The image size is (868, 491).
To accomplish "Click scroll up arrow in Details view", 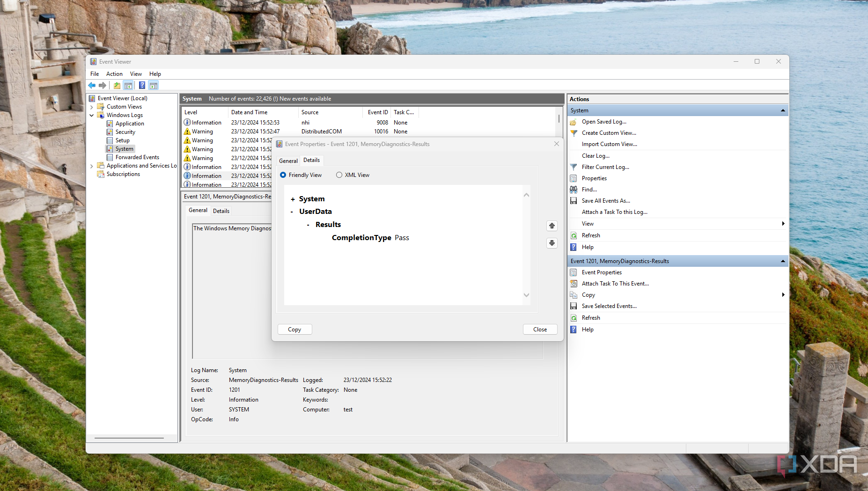I will click(526, 195).
